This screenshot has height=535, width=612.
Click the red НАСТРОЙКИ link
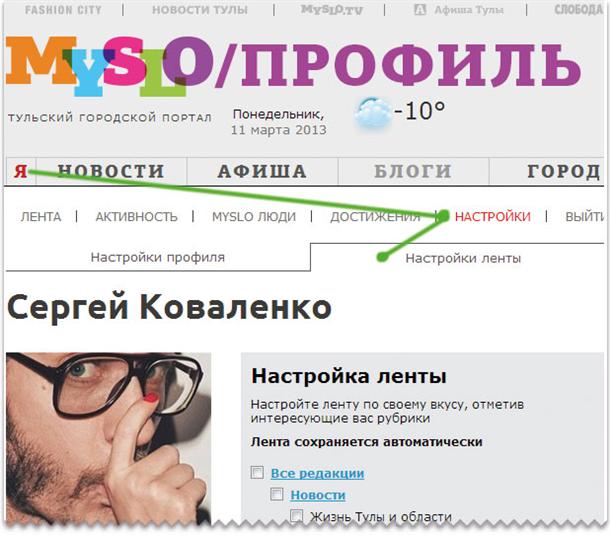[493, 217]
